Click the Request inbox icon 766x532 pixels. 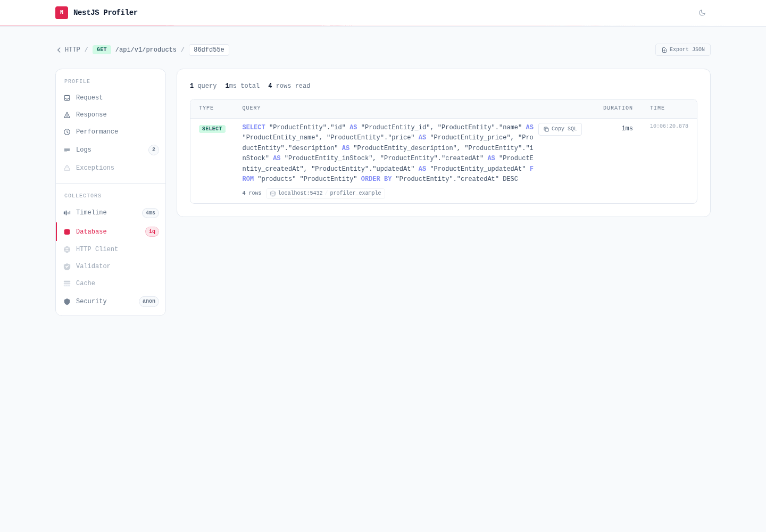[67, 98]
